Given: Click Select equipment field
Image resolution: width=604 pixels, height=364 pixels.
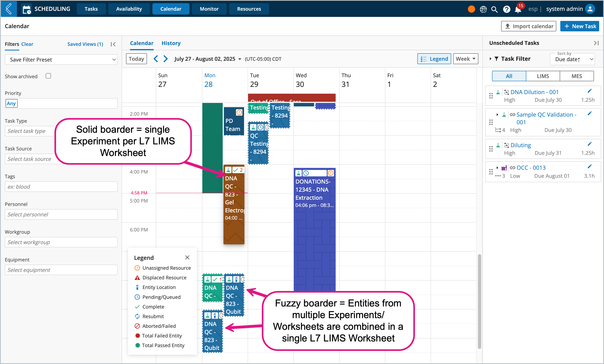Looking at the screenshot, I should (x=61, y=270).
